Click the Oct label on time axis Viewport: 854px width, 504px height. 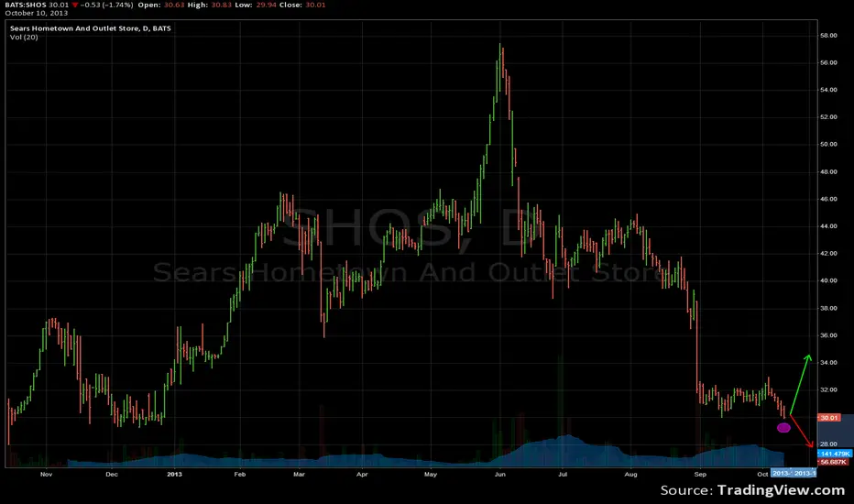(x=762, y=474)
